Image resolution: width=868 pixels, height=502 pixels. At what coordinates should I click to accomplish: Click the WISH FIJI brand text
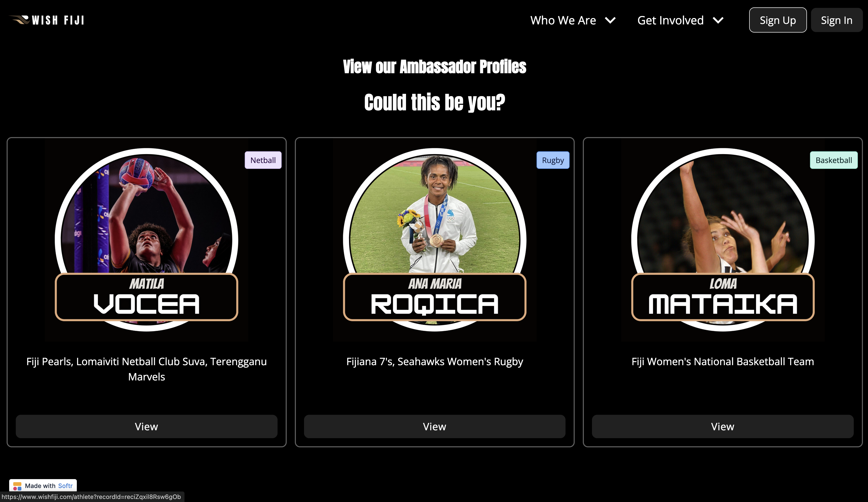[58, 20]
